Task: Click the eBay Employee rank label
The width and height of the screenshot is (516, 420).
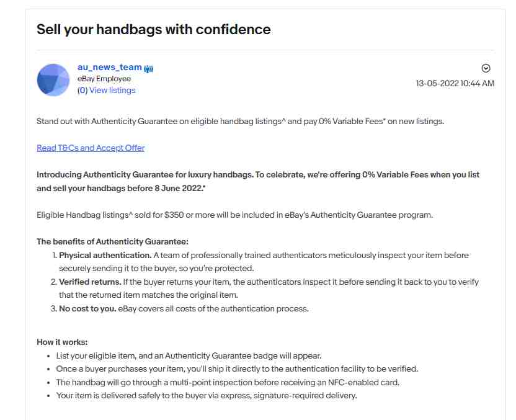Action: [x=104, y=79]
